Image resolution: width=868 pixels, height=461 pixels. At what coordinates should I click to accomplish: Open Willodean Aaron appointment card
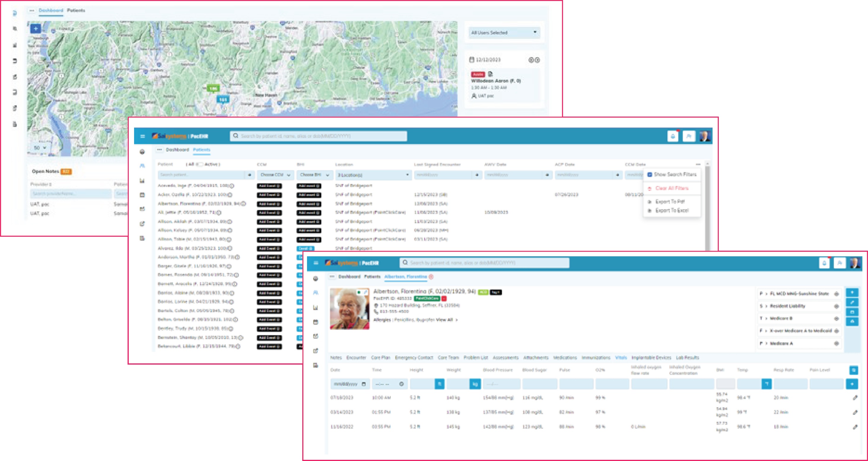pyautogui.click(x=504, y=85)
